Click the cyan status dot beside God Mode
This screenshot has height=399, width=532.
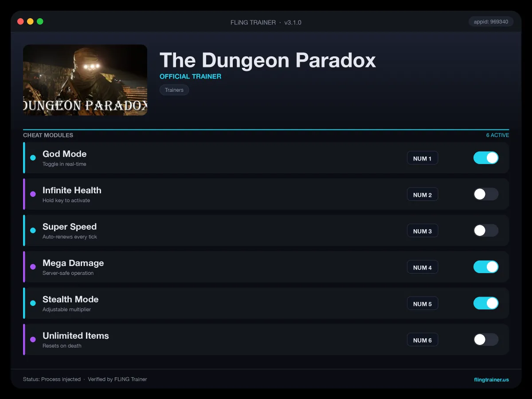pyautogui.click(x=33, y=158)
